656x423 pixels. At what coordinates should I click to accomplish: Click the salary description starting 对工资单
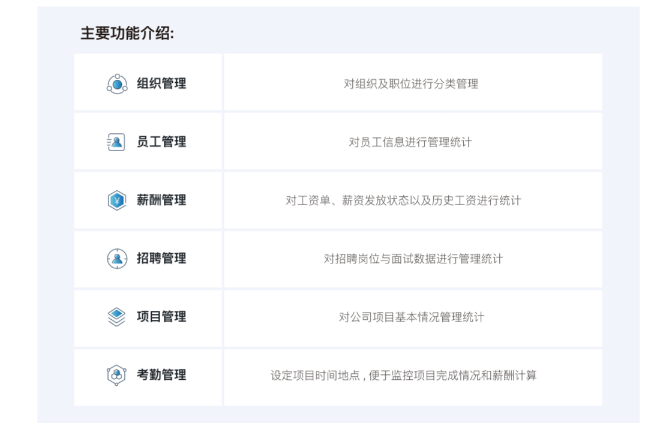(403, 200)
